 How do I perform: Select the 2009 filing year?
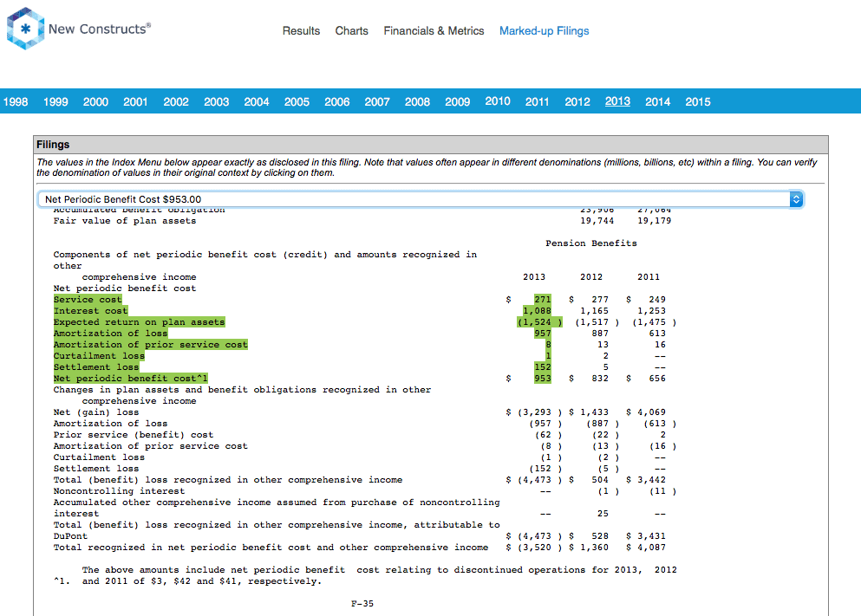(458, 101)
